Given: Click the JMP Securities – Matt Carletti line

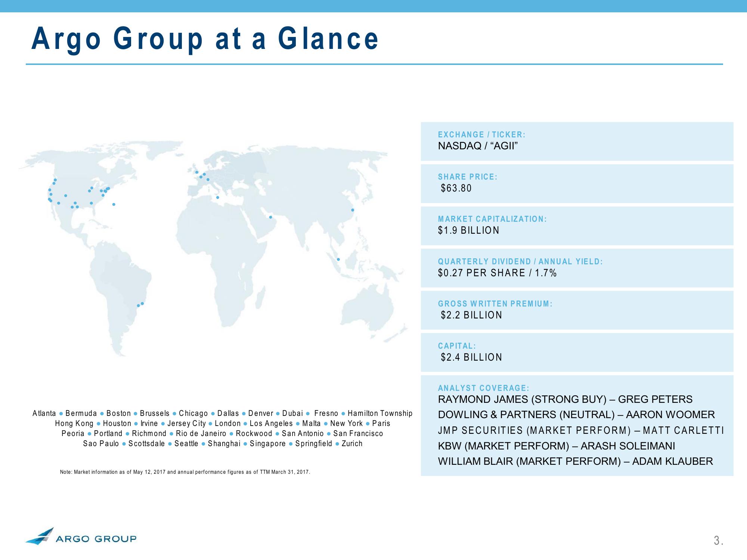Looking at the screenshot, I should [x=581, y=430].
